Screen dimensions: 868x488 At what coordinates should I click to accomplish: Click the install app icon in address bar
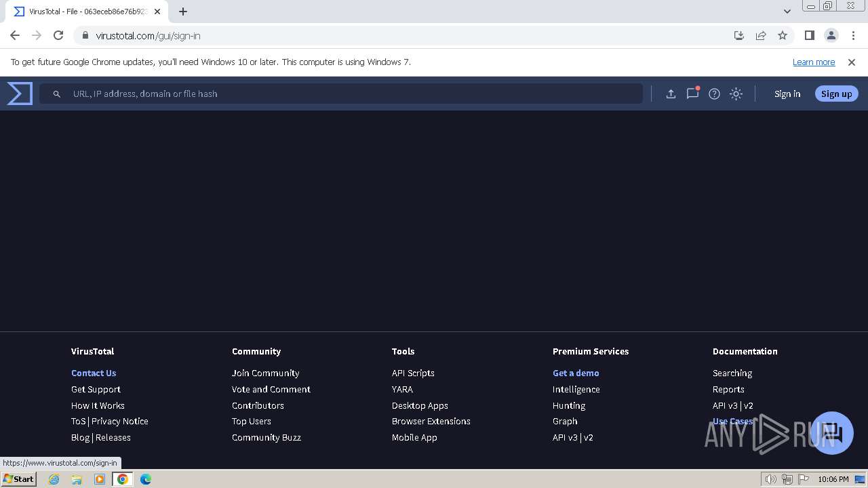pos(739,36)
